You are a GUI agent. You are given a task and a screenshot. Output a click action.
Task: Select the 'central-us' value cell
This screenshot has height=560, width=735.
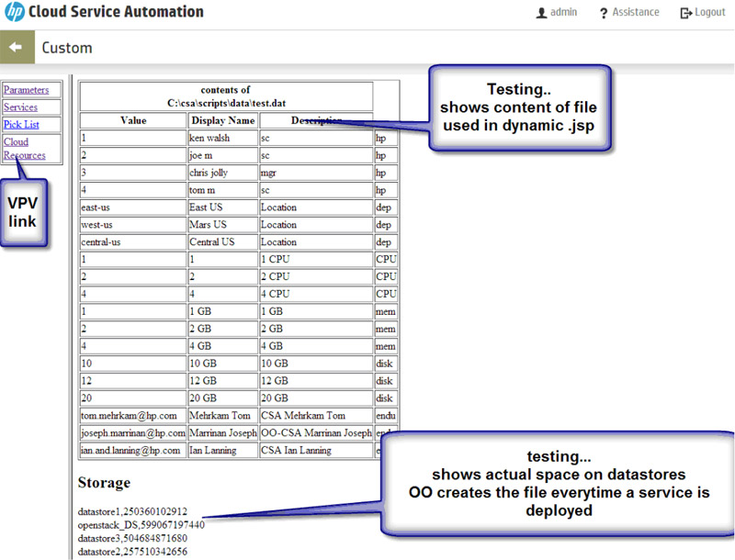click(x=133, y=241)
